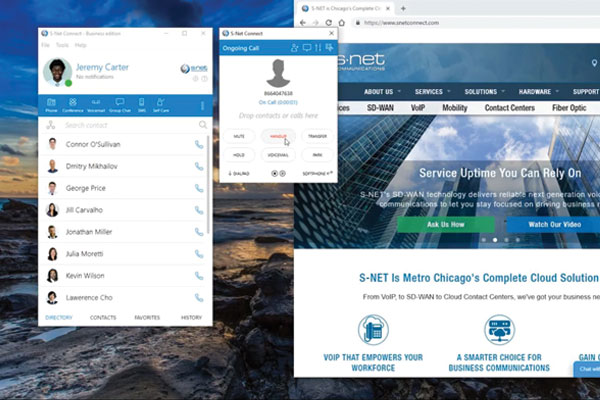Viewport: 600px width, 400px height.
Task: Click the VOICEMAIL call button
Action: click(278, 155)
